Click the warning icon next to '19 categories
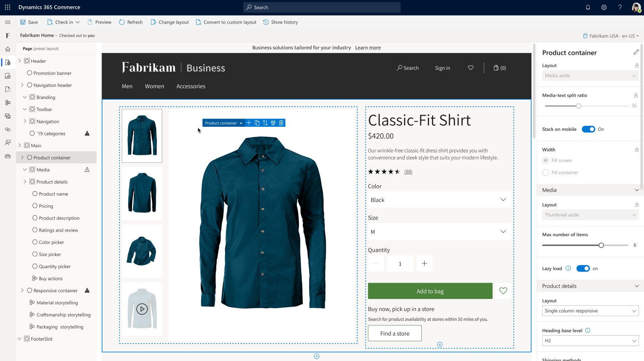Viewport: 644px width, 361px height. click(87, 133)
